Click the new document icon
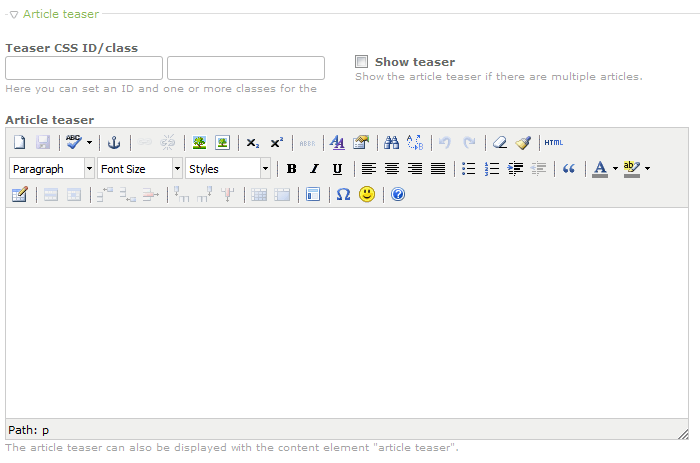This screenshot has width=700, height=463. (19, 143)
